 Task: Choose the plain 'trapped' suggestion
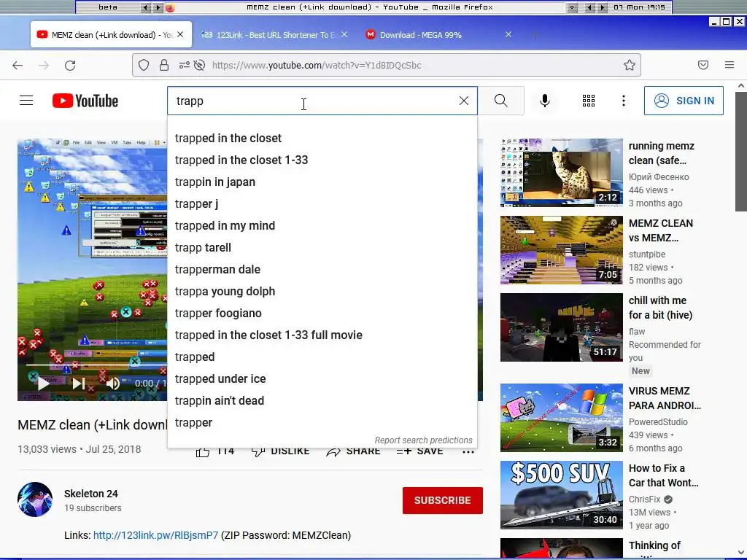coord(322,357)
